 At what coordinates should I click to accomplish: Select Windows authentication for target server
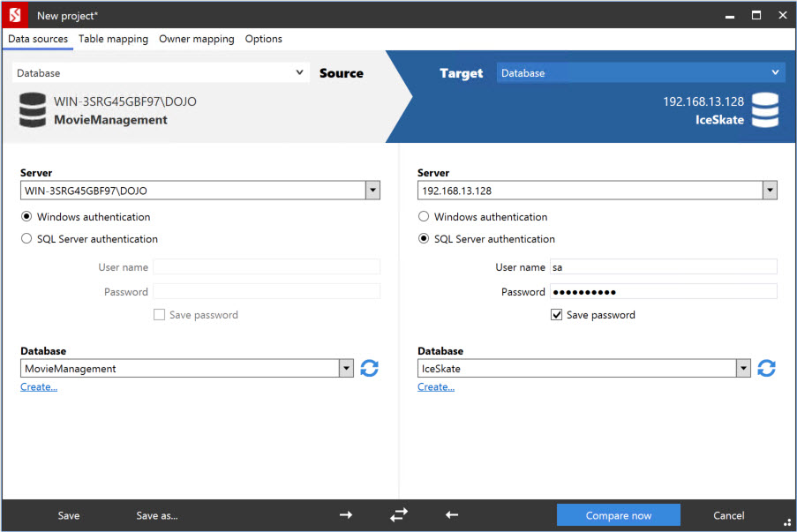(424, 216)
